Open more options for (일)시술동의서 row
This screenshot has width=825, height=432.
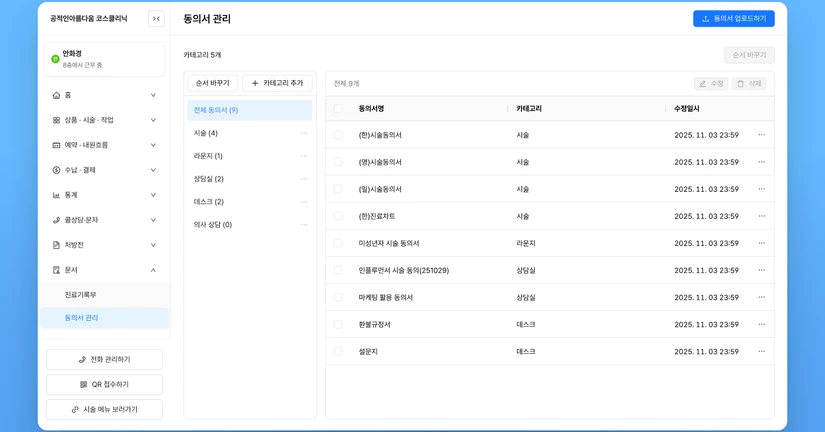click(x=761, y=189)
